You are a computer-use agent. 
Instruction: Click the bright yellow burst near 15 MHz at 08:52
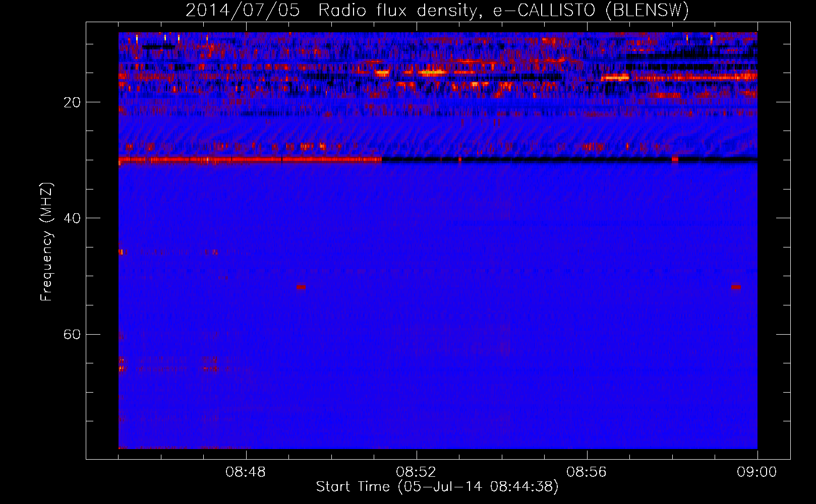pyautogui.click(x=434, y=73)
